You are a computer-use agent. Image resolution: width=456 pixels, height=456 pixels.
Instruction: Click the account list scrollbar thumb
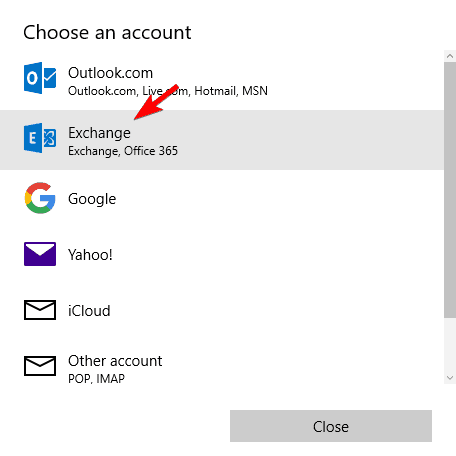coord(450,190)
